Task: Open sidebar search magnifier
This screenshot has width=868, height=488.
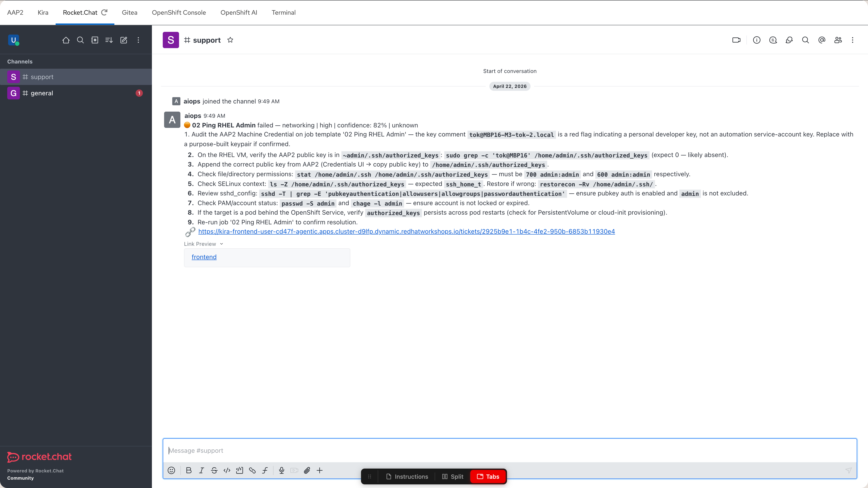Action: [80, 40]
